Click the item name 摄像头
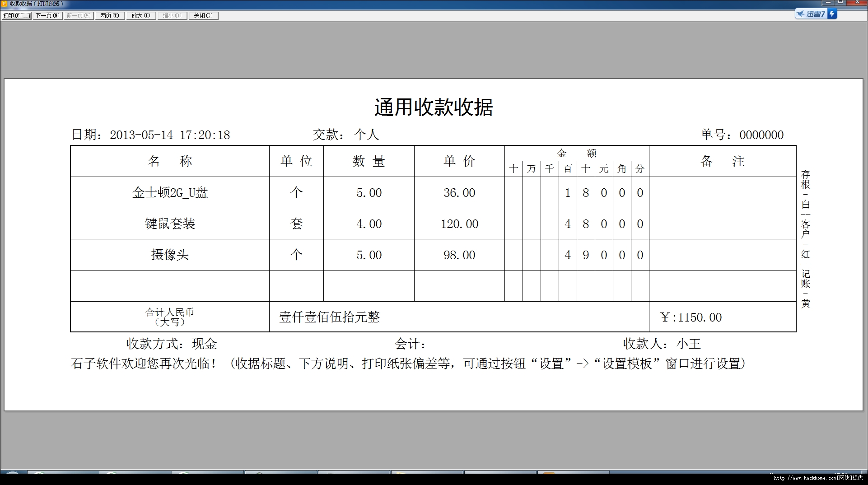The width and height of the screenshot is (868, 485). click(x=170, y=255)
